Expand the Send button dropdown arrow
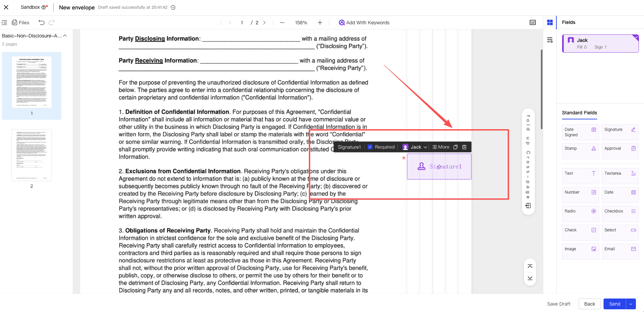Image resolution: width=644 pixels, height=312 pixels. (631, 304)
